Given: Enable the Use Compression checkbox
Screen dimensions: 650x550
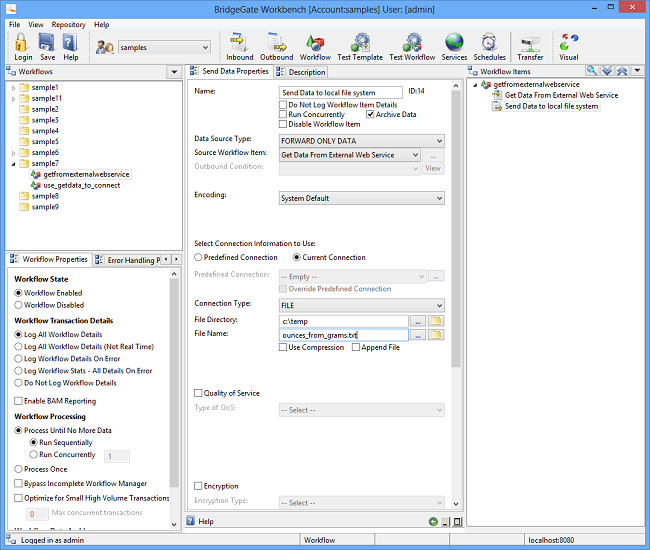Looking at the screenshot, I should click(x=284, y=347).
